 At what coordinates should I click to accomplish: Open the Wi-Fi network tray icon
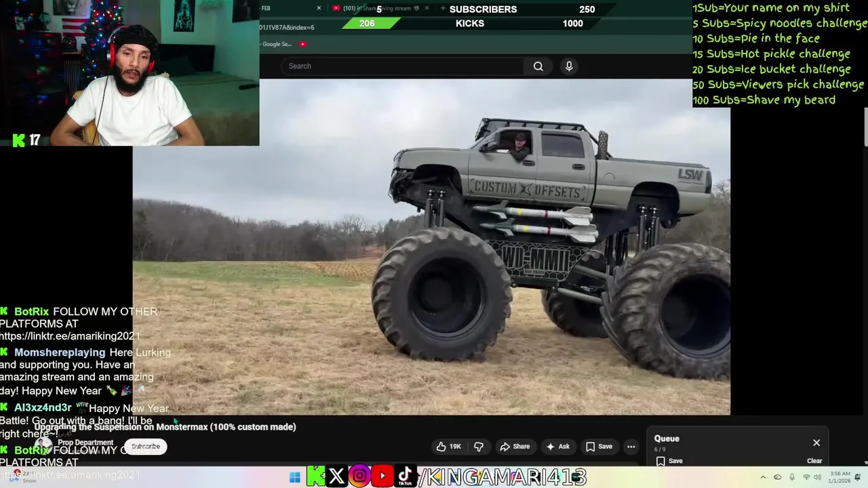[806, 477]
